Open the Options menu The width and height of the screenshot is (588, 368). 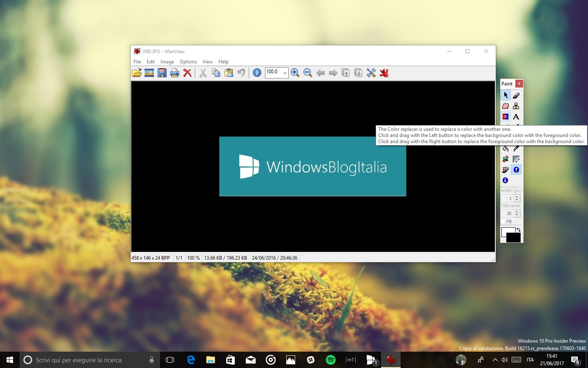(188, 62)
